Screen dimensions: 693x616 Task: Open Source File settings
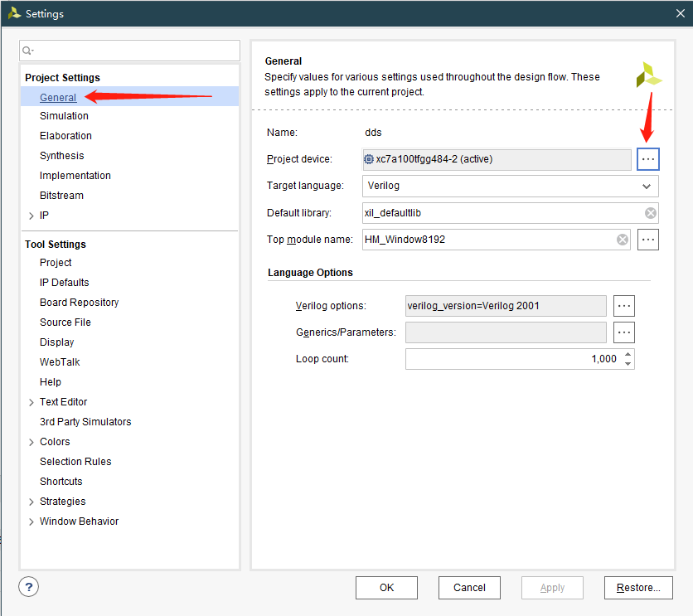coord(65,323)
